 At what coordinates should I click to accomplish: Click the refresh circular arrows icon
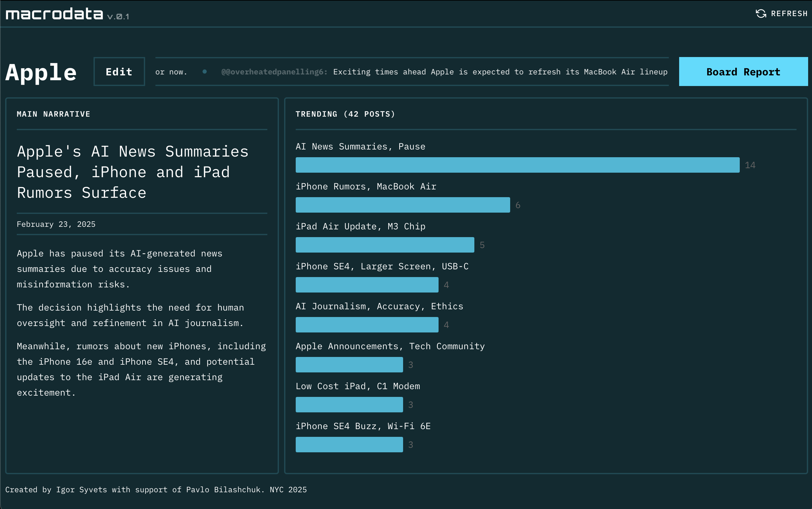761,14
